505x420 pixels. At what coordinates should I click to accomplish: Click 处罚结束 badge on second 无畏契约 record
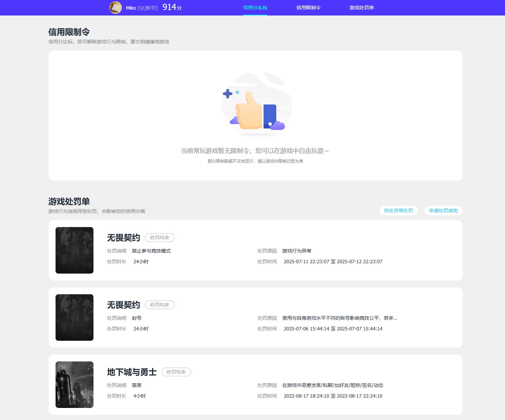point(159,305)
